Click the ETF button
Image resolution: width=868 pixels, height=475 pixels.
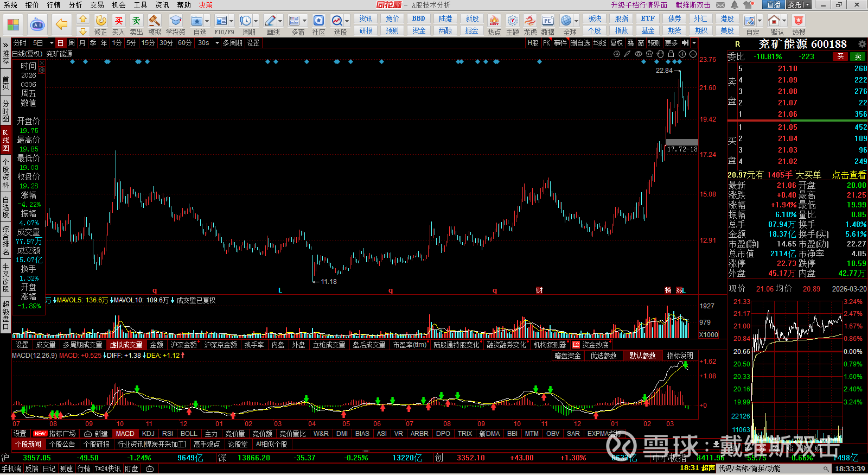(x=648, y=19)
